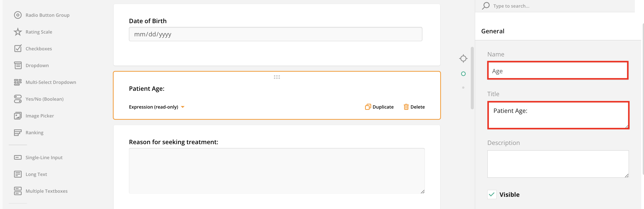Toggle the Visible checkbox
Viewport: 644px width, 209px height.
(x=492, y=195)
